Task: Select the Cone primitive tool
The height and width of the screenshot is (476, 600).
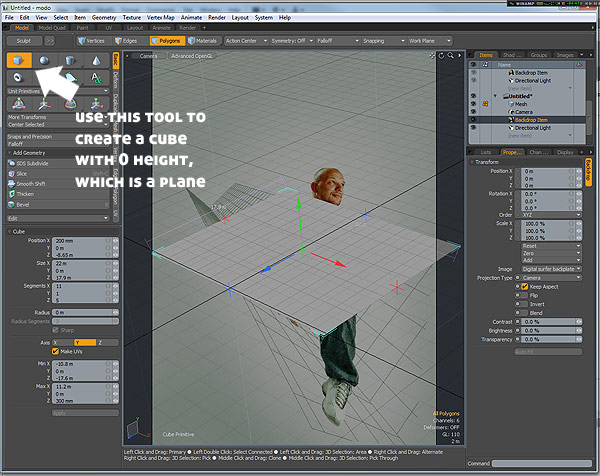Action: 96,60
